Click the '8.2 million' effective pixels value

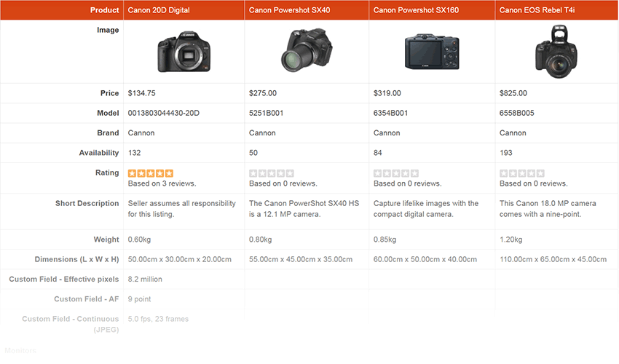click(145, 279)
